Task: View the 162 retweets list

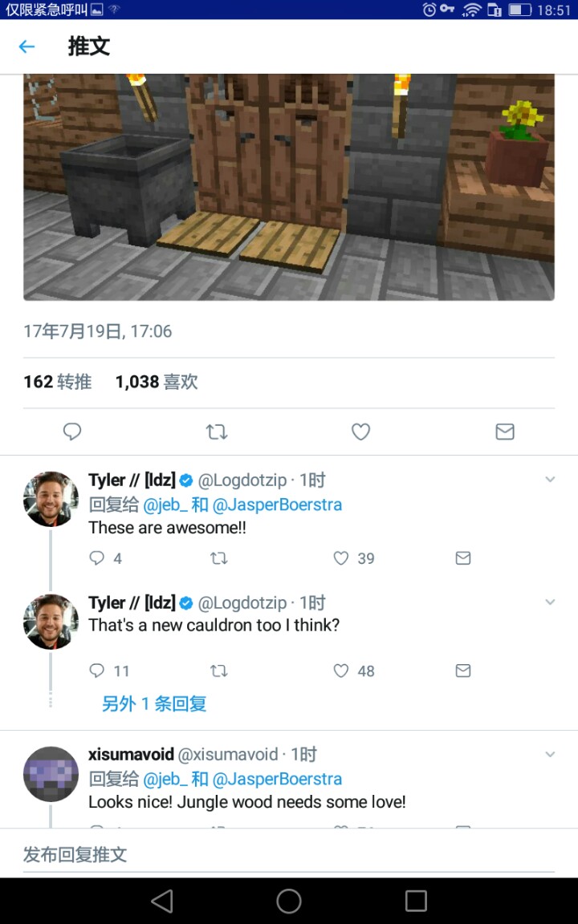Action: [57, 382]
